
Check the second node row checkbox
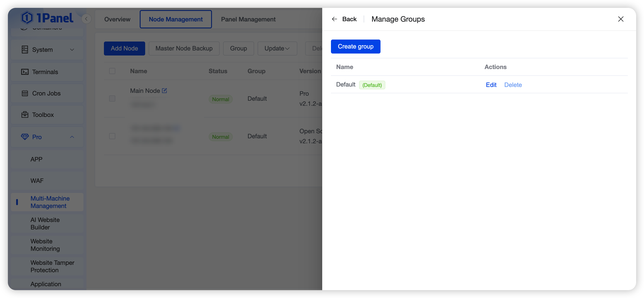pos(112,136)
